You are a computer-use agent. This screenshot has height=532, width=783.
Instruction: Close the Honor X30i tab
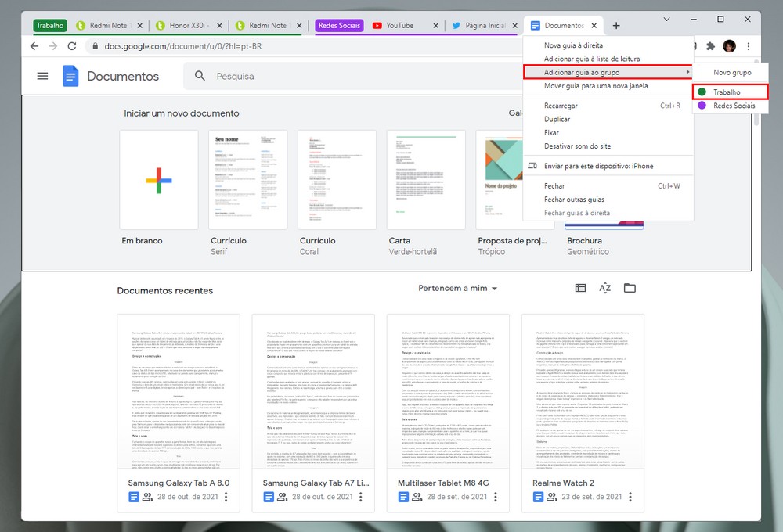[x=219, y=26]
